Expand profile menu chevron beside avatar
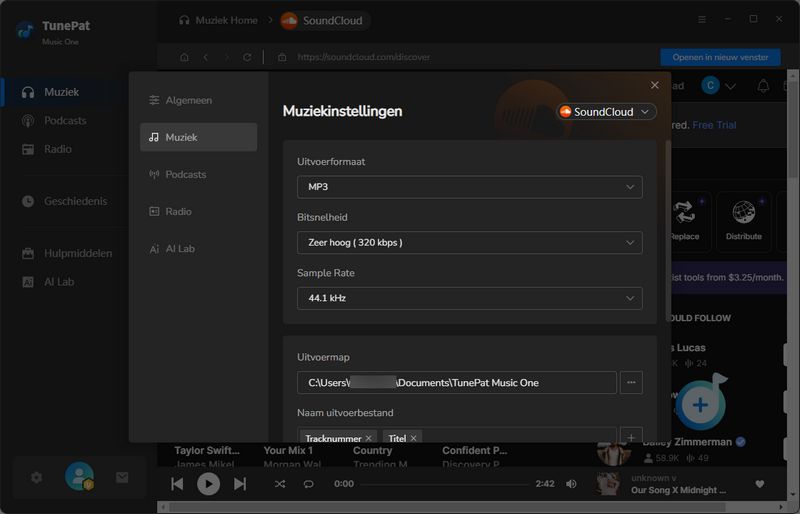Viewport: 800px width, 514px height. coord(731,86)
